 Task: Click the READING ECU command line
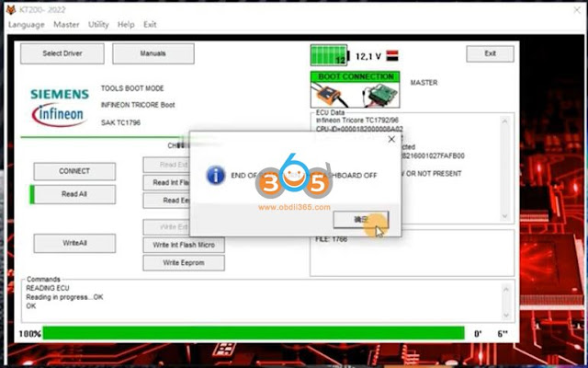click(48, 288)
